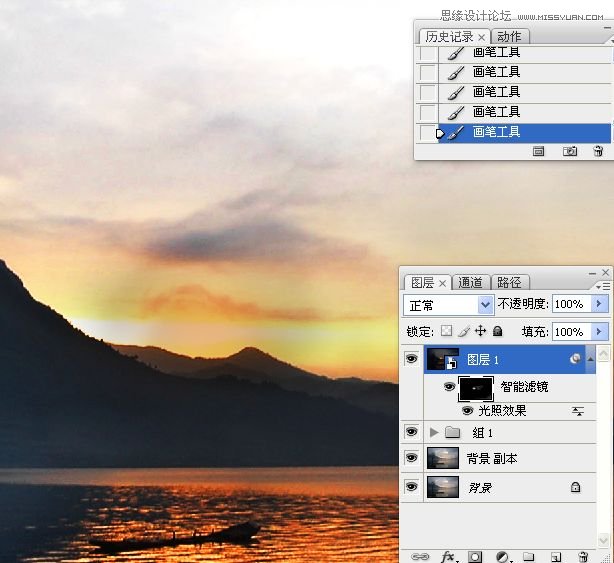Hide the 组 1 group
Screen dimensions: 614x563
tap(411, 432)
